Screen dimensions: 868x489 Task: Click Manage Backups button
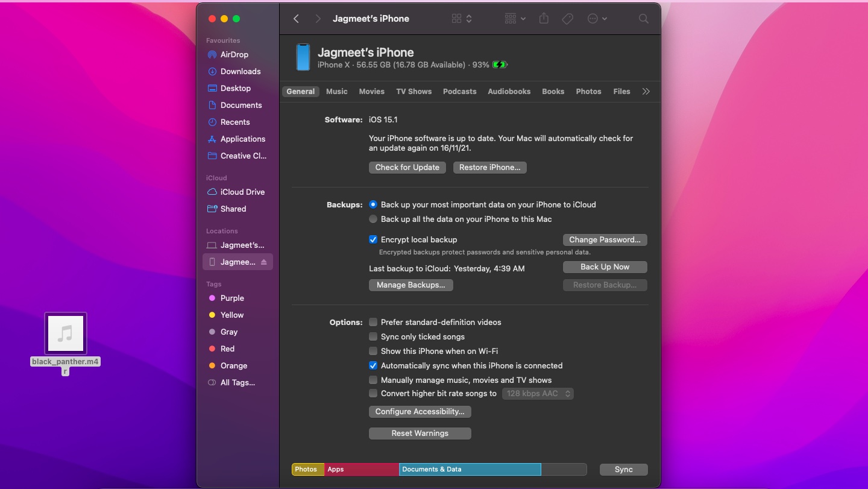coord(410,285)
